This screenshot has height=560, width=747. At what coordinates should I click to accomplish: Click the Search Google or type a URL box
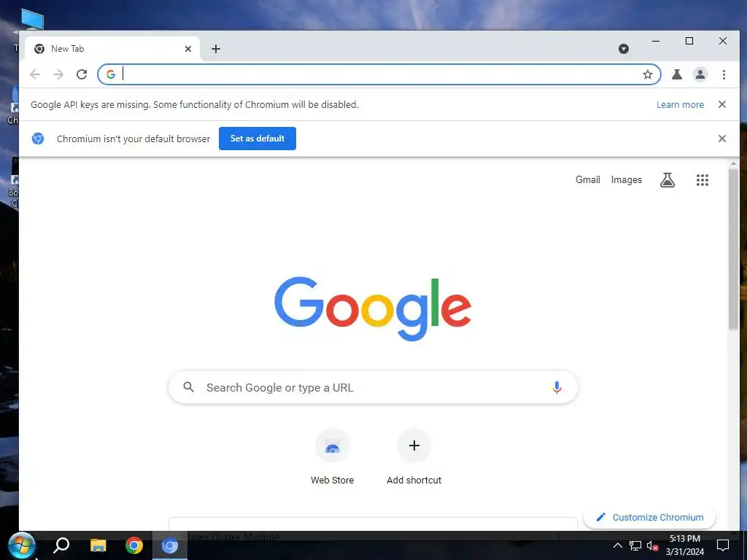click(373, 388)
